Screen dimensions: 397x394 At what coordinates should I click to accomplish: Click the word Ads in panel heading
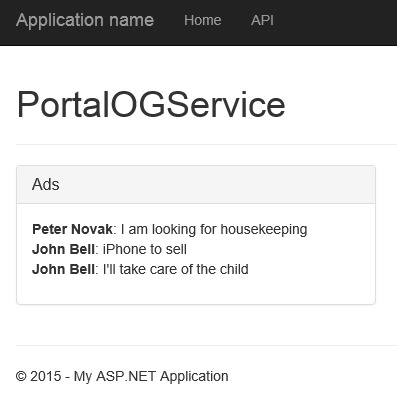pyautogui.click(x=46, y=184)
